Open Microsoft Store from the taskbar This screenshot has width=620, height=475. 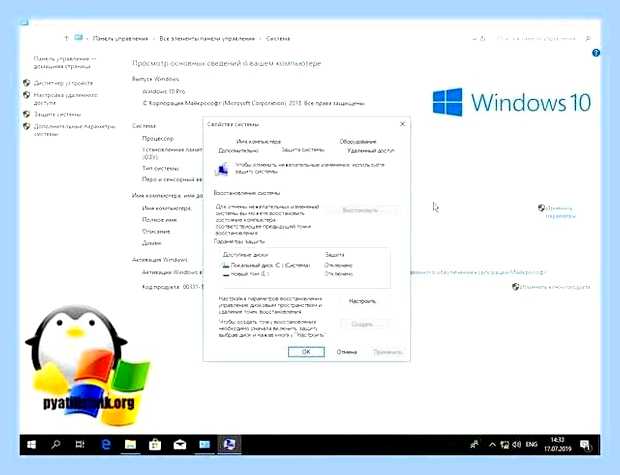[x=155, y=445]
